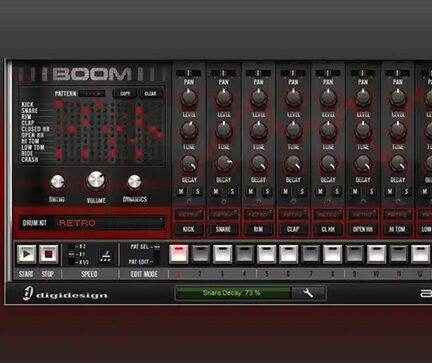Mute the CL HH channel
The height and width of the screenshot is (363, 432).
[x=320, y=192]
